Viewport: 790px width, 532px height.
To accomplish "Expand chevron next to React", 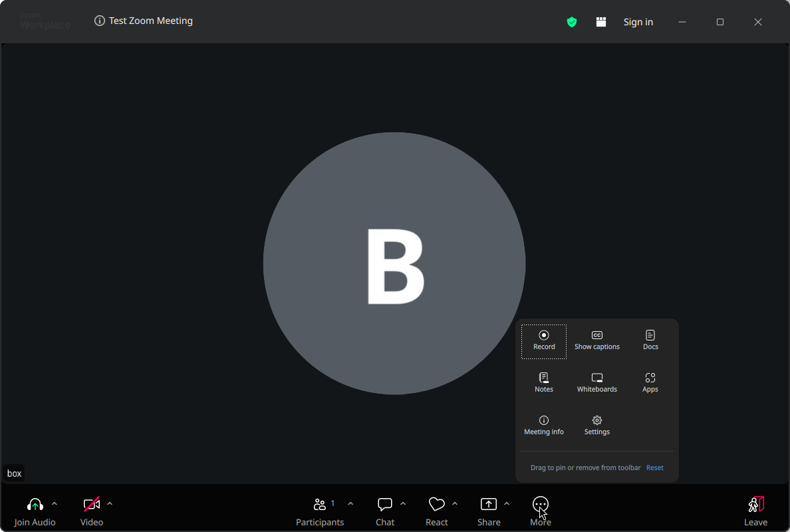I will tap(455, 504).
